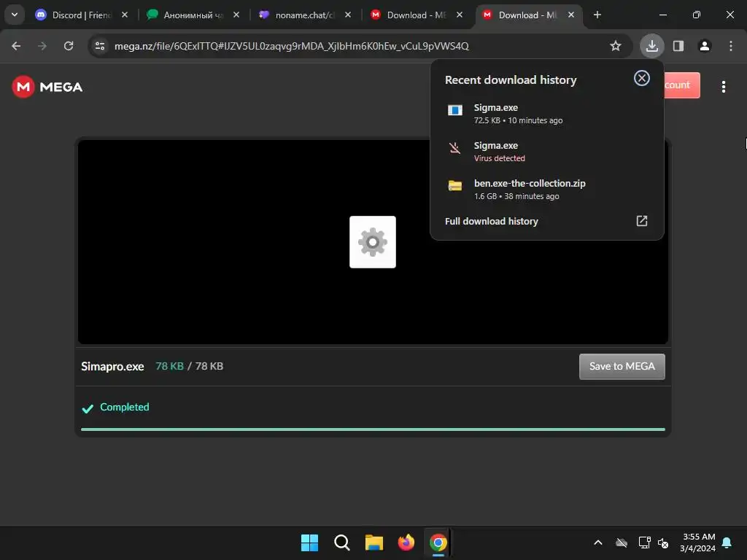Viewport: 747px width, 560px height.
Task: View site information icon in address bar
Action: coord(100,46)
